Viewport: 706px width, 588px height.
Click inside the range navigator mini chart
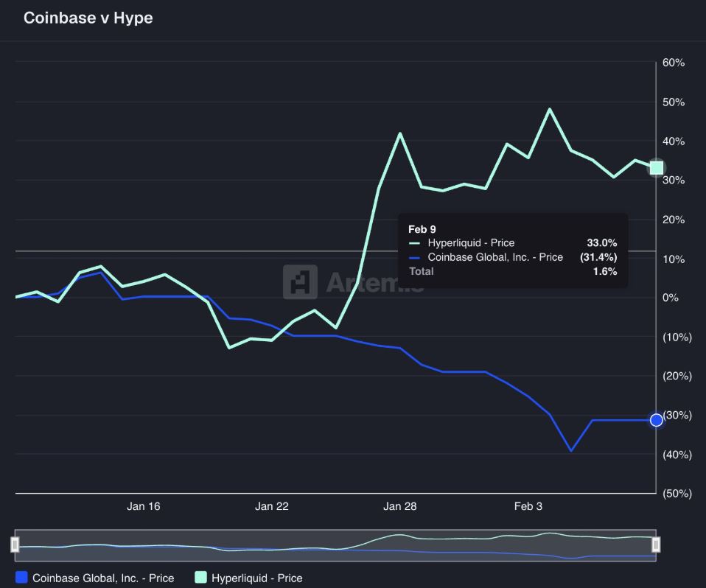tap(335, 545)
